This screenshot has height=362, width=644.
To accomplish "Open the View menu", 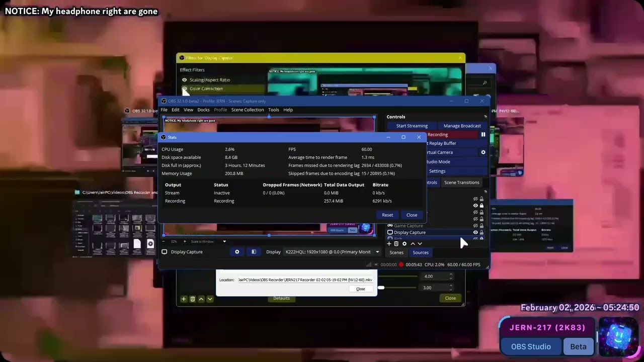I will 188,110.
